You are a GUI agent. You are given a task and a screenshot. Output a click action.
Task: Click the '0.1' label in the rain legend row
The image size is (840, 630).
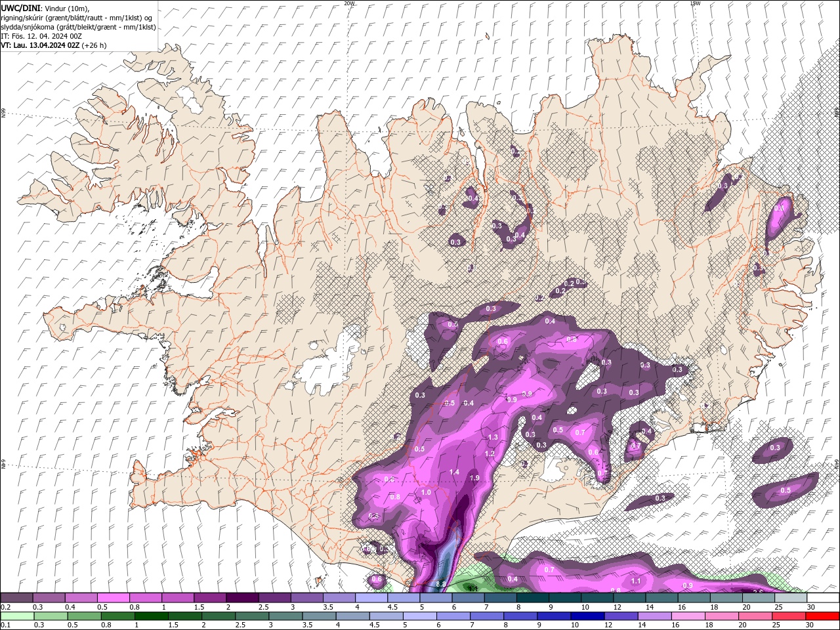5,625
